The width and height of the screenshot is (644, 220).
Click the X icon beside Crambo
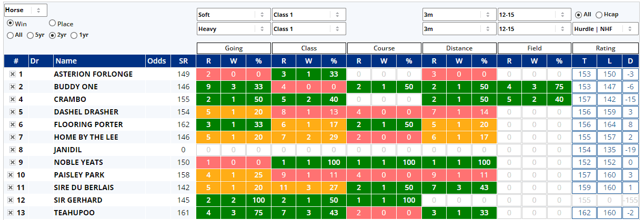click(12, 100)
